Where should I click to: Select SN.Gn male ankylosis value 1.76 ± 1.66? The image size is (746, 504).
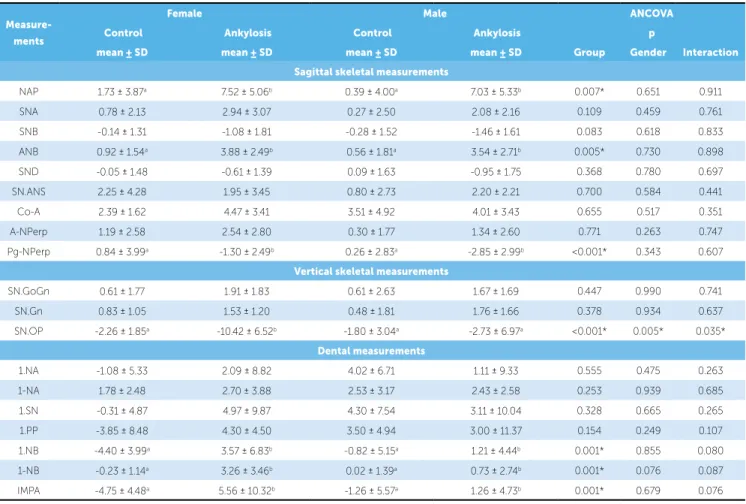(496, 311)
